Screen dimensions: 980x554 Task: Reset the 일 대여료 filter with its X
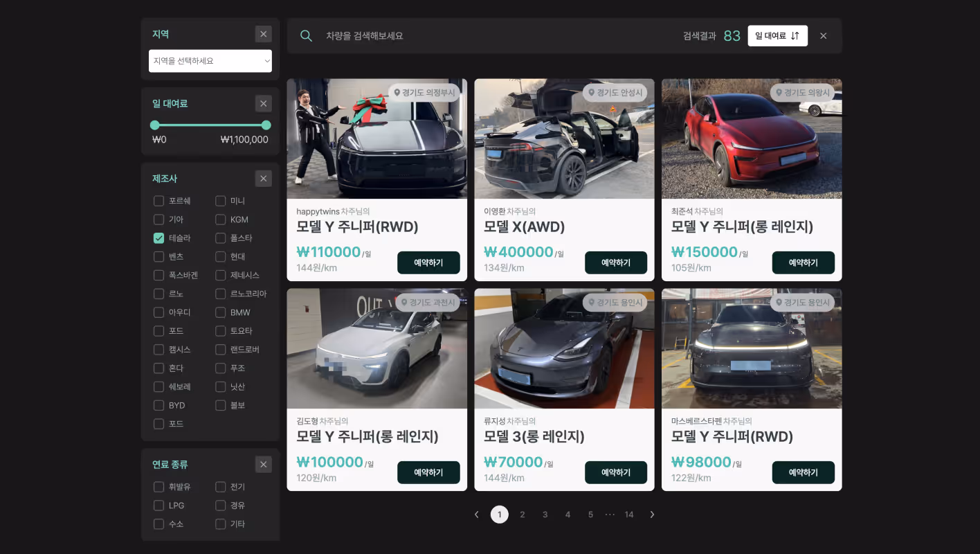point(263,104)
